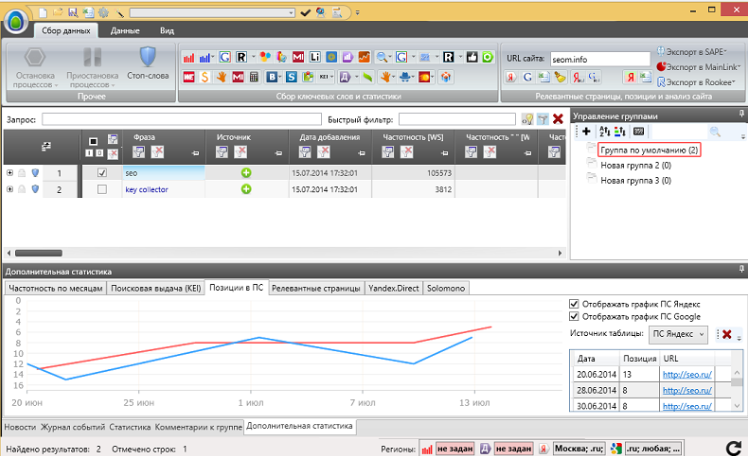Open the Релевантные страницы tab

pyautogui.click(x=316, y=288)
